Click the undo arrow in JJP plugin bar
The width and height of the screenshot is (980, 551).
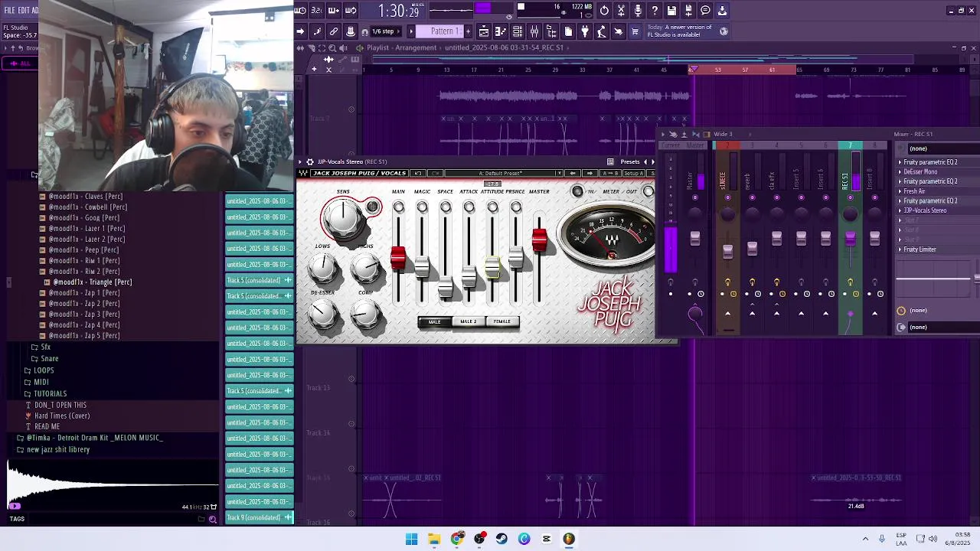coord(417,173)
